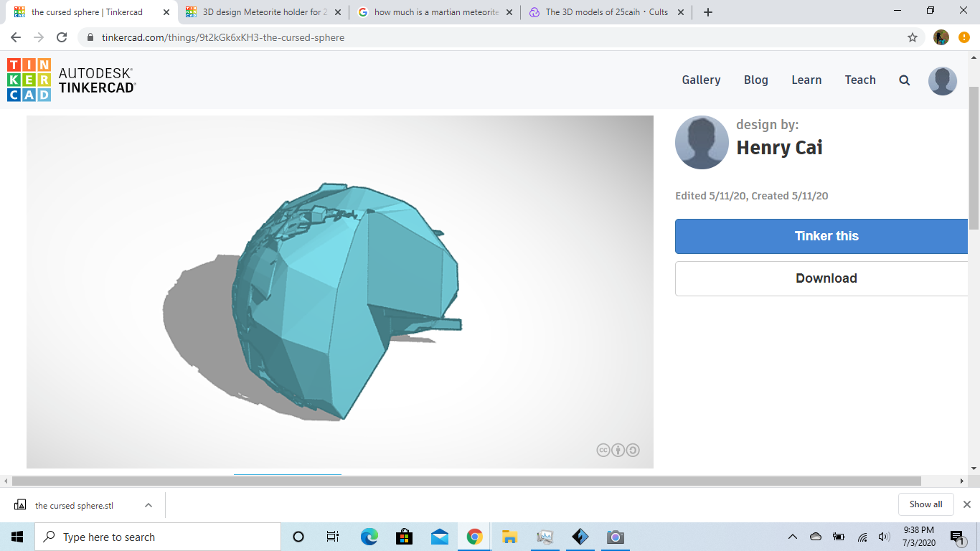Viewport: 980px width, 551px height.
Task: Open the Mail app from the taskbar
Action: click(439, 537)
